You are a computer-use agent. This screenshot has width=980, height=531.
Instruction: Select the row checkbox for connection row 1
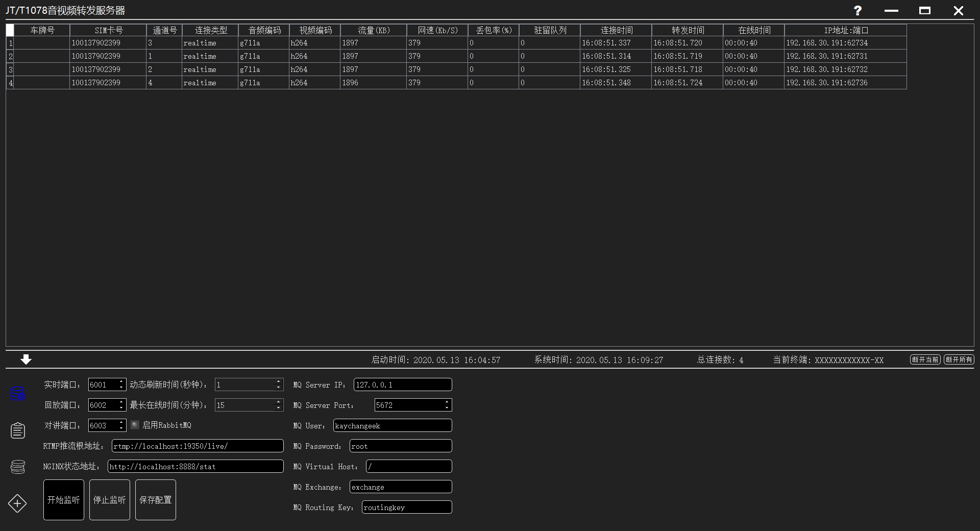click(x=10, y=43)
